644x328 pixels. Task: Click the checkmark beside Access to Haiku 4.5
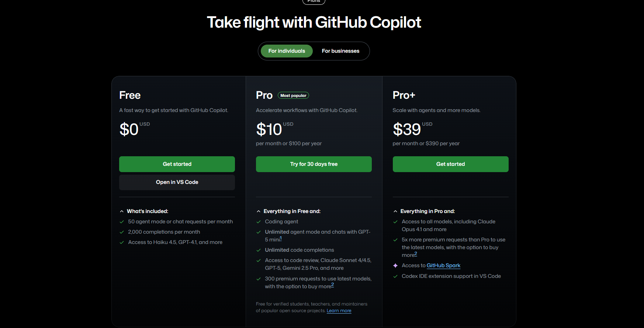pos(122,242)
